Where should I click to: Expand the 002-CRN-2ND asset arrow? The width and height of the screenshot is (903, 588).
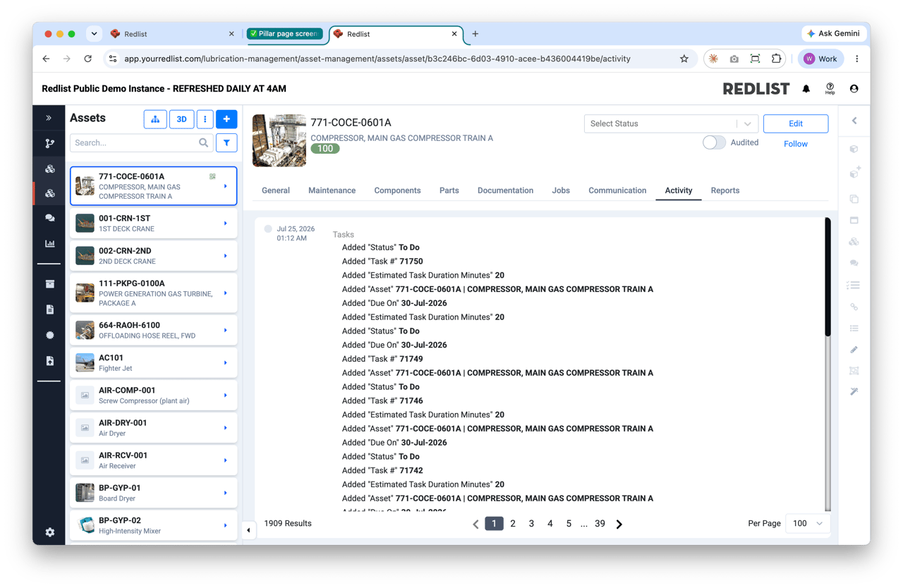point(226,256)
